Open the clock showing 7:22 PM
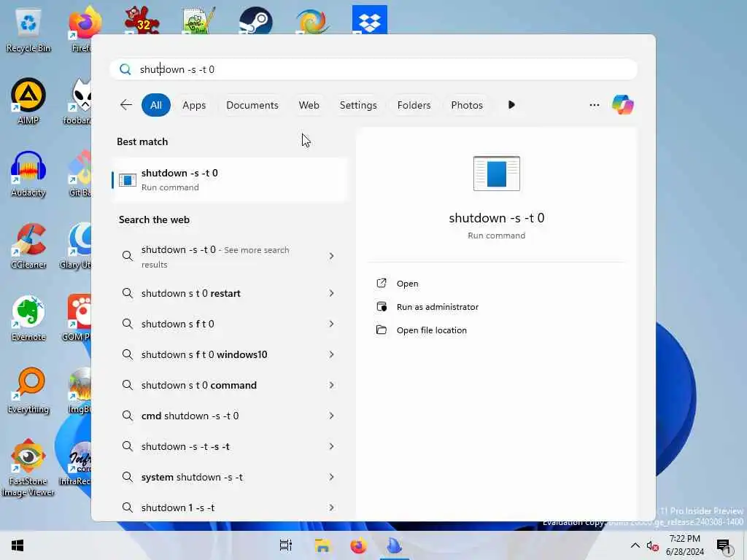747x560 pixels. coord(685,545)
